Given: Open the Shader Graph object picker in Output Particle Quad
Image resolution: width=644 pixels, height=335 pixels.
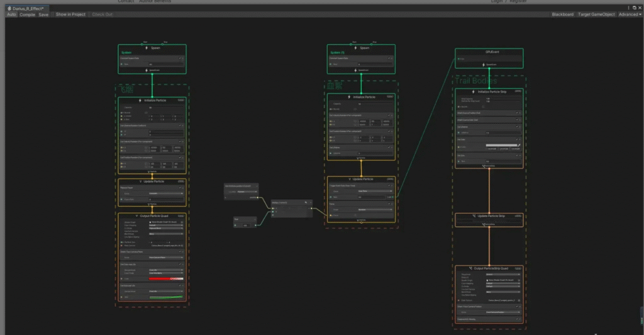Looking at the screenshot, I should 182,222.
